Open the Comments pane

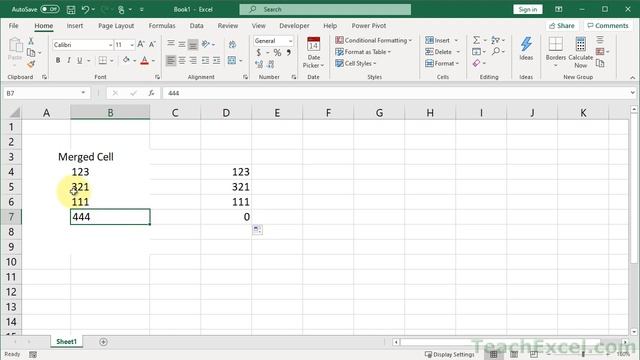pos(607,26)
